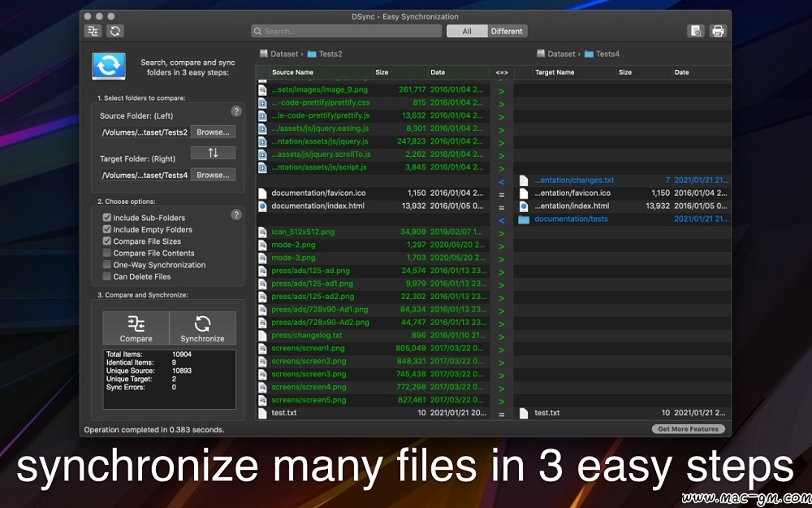Viewport: 812px width, 508px height.
Task: Click the Tests4 breadcrumb label above target list
Action: 607,54
